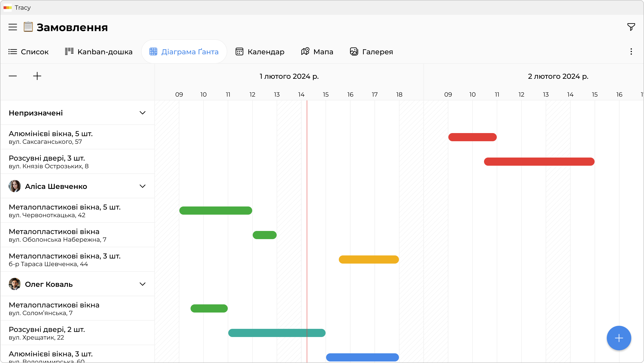
Task: Open the Галерея view tab
Action: 371,52
